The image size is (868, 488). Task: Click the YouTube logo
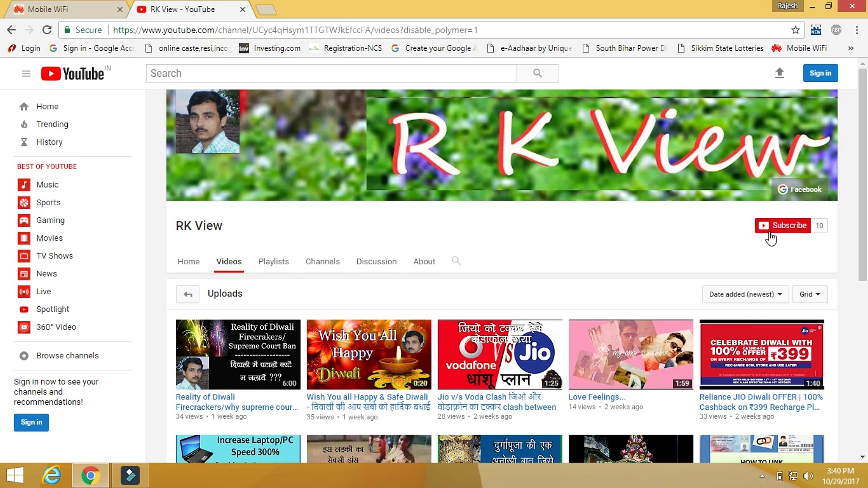point(73,74)
